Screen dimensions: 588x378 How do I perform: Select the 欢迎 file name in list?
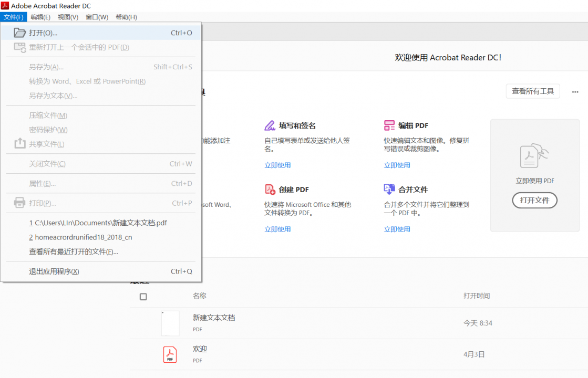point(200,349)
